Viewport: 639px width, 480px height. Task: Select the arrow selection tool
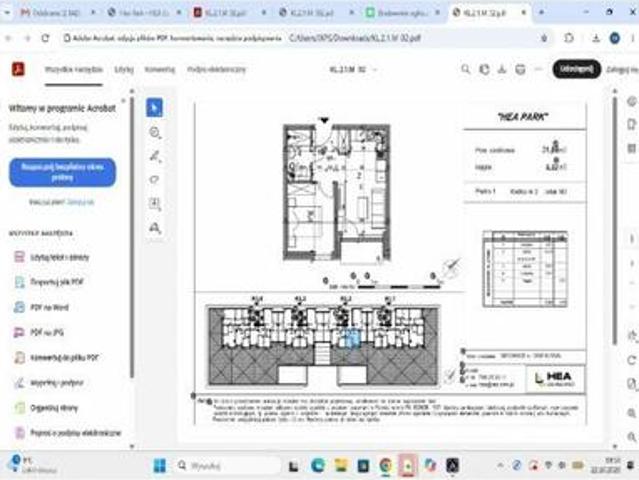coord(154,108)
